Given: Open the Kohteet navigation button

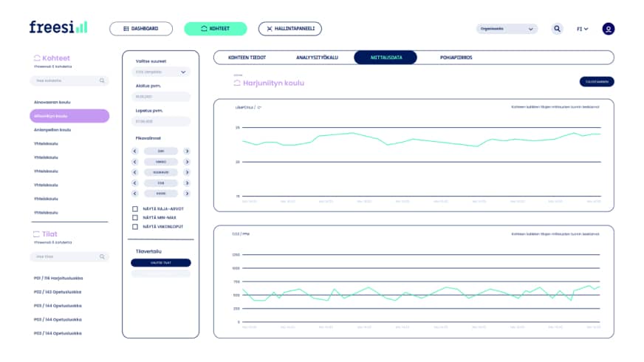Looking at the screenshot, I should click(x=216, y=29).
